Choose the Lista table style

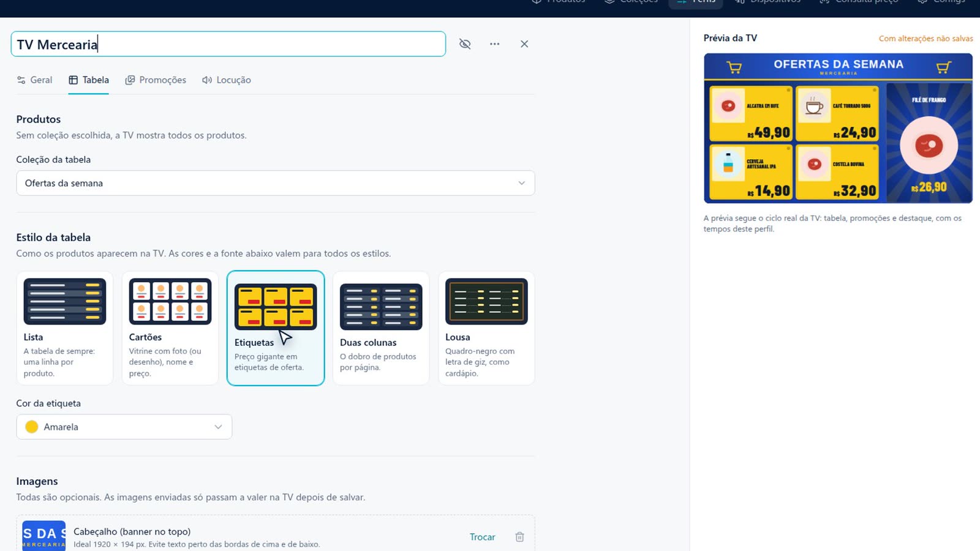click(64, 328)
